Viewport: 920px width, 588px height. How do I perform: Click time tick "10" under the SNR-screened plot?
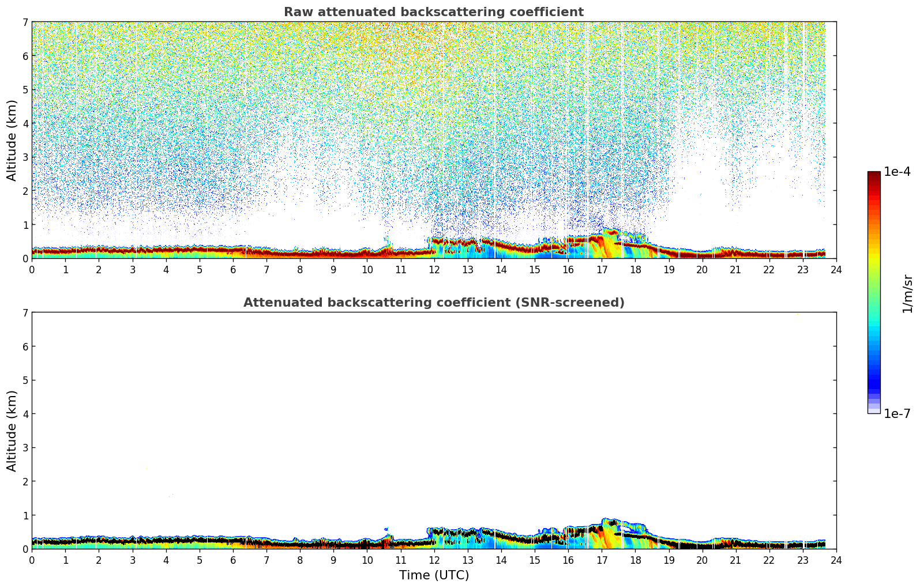(x=367, y=560)
